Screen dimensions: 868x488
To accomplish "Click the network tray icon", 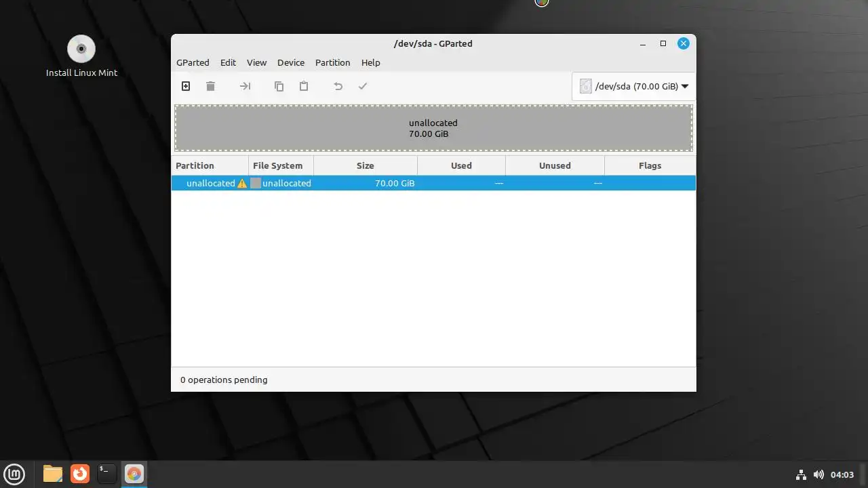I will [x=801, y=474].
